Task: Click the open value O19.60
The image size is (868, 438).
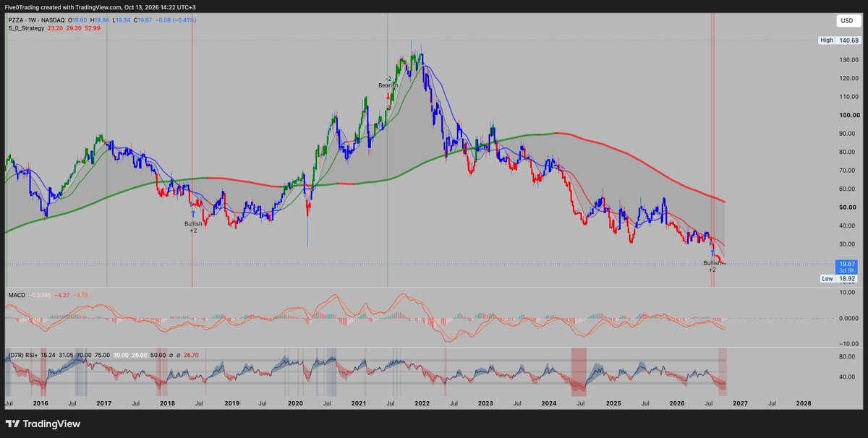Action: tap(79, 21)
